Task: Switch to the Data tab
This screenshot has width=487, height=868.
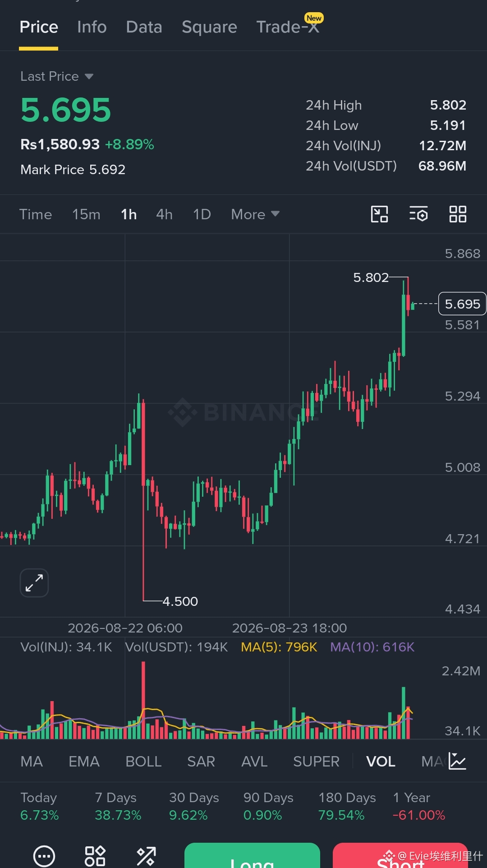Action: tap(144, 27)
